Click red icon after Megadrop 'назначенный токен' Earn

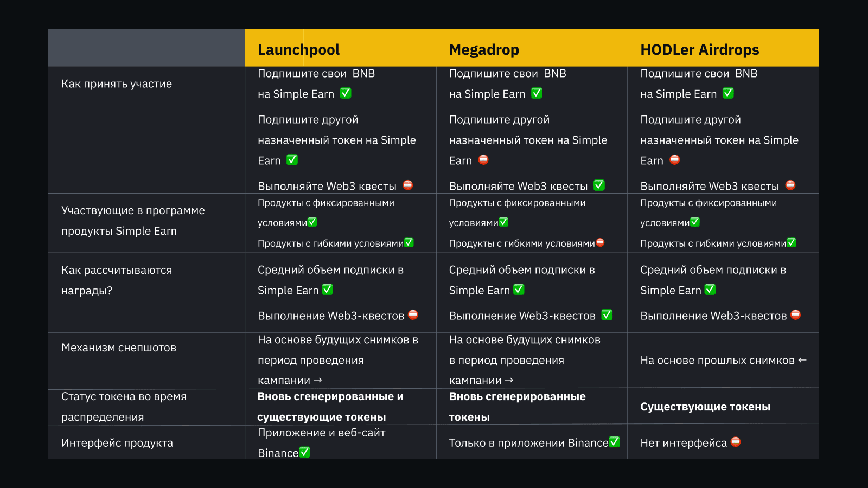[483, 160]
